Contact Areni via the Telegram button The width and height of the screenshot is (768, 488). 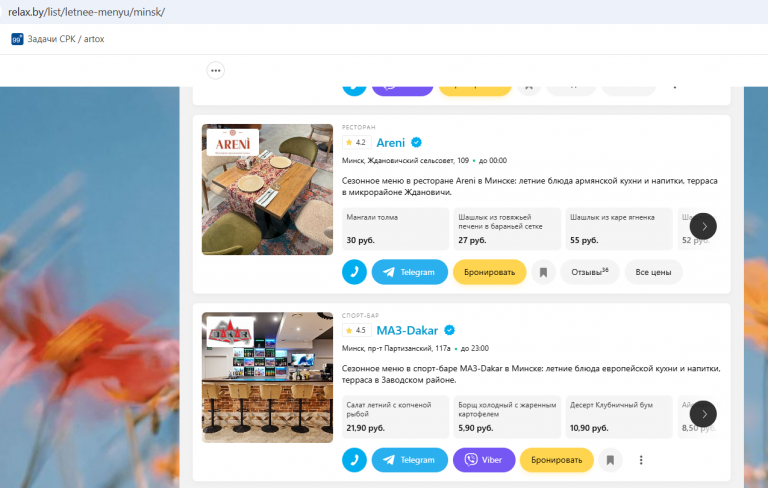(410, 272)
